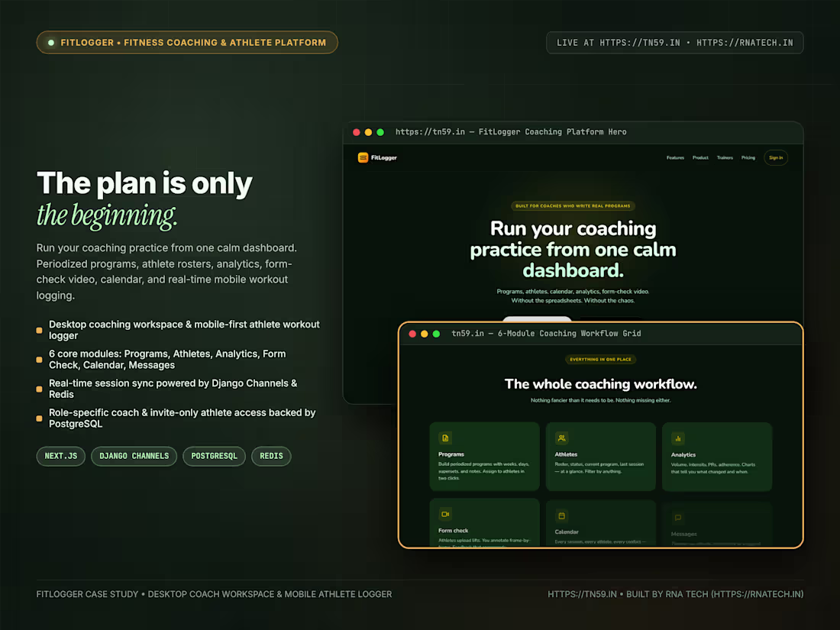Click the FitLogger Fitness Coaching platform badge

[x=187, y=42]
